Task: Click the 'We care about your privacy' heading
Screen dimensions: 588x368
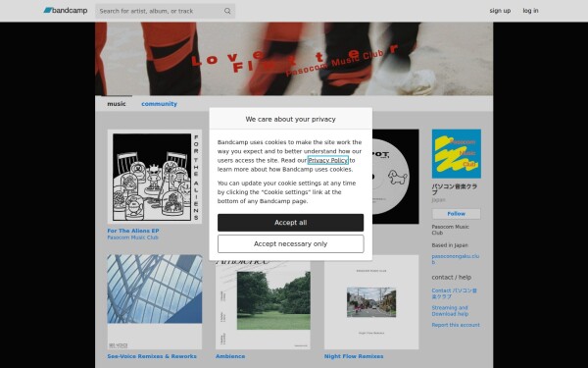Action: point(290,119)
